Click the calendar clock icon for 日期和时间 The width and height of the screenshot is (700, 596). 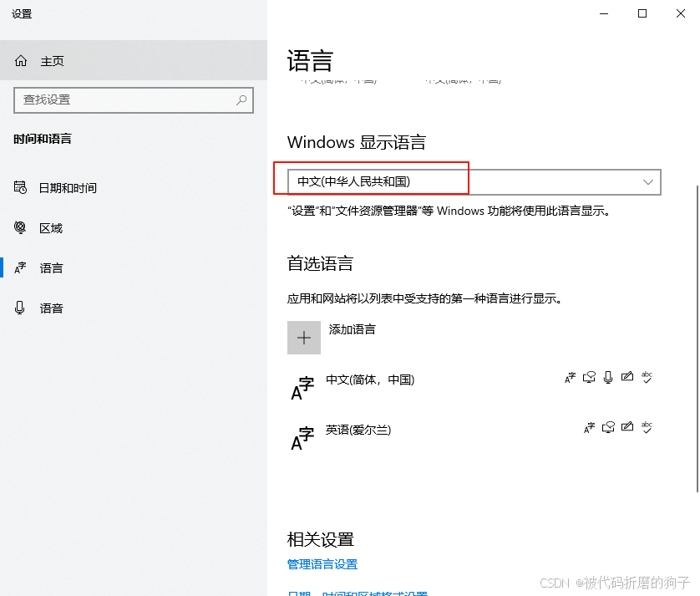pos(20,187)
